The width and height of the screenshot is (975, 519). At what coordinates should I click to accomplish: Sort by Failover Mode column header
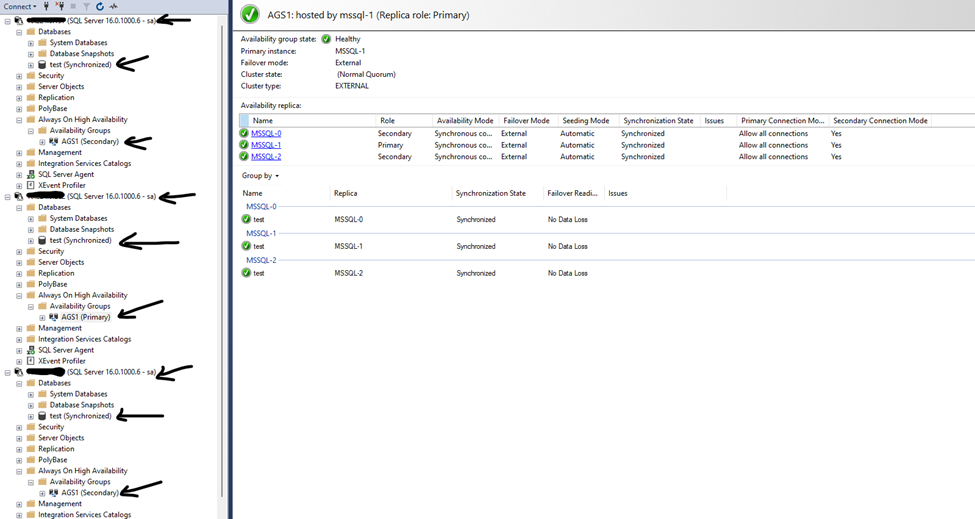[x=527, y=121]
